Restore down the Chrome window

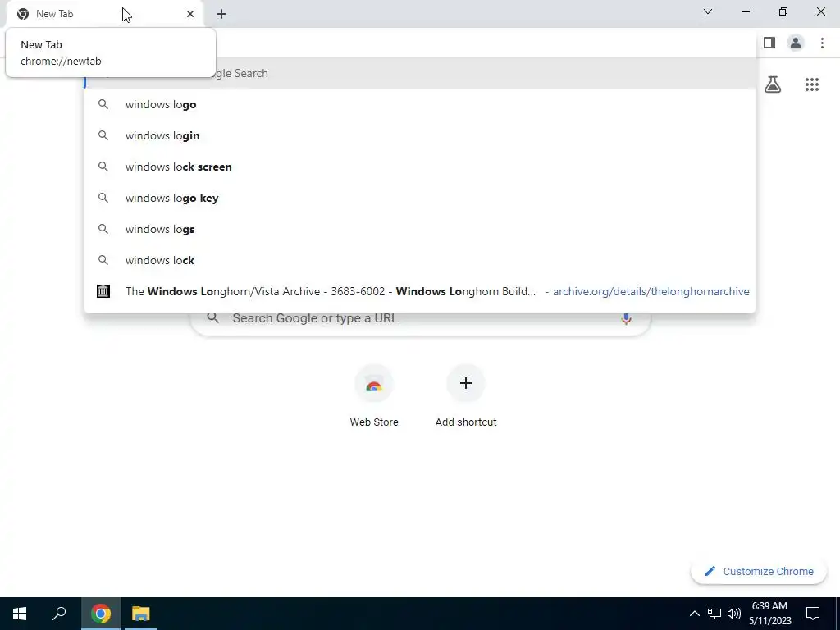[783, 11]
